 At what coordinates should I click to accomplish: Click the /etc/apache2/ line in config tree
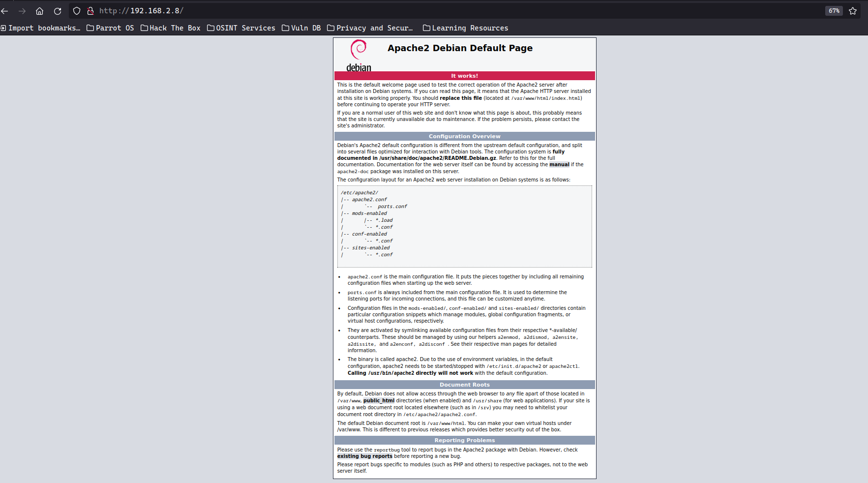[x=359, y=193]
